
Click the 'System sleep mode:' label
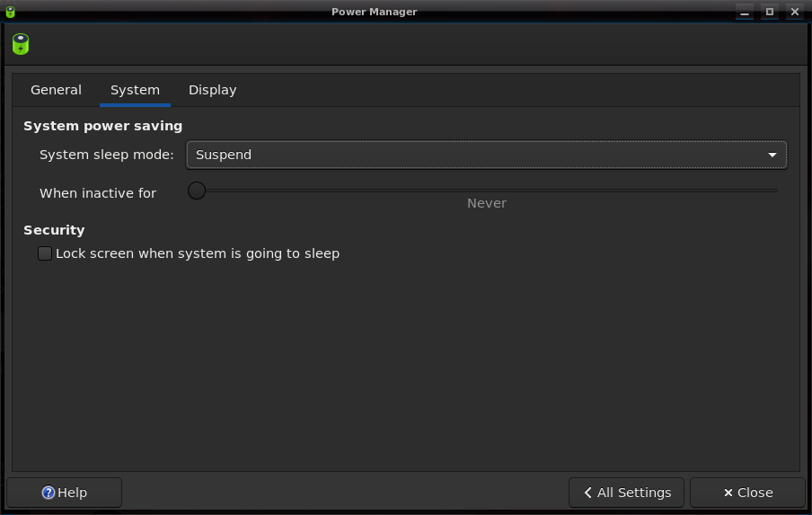pyautogui.click(x=107, y=155)
